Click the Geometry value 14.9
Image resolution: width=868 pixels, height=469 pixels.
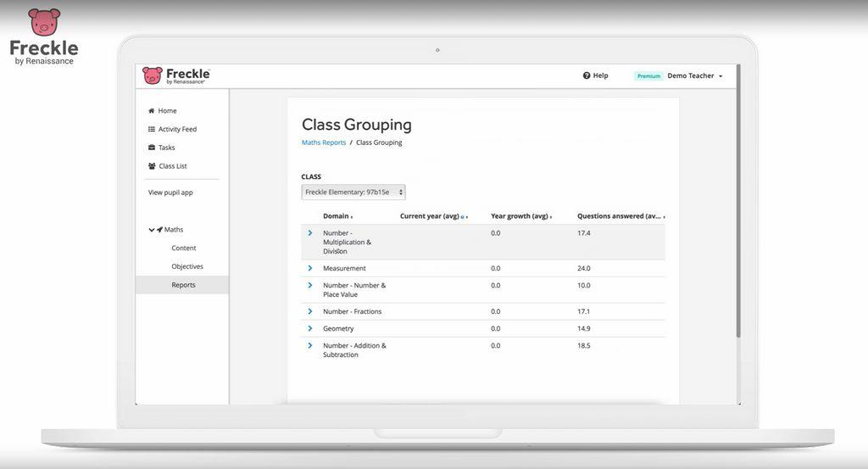[x=583, y=328]
